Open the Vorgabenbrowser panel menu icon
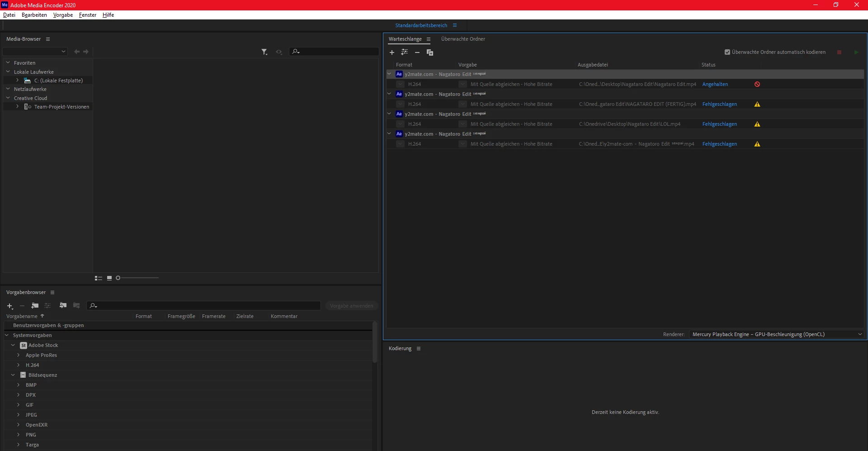868x451 pixels. pos(52,293)
